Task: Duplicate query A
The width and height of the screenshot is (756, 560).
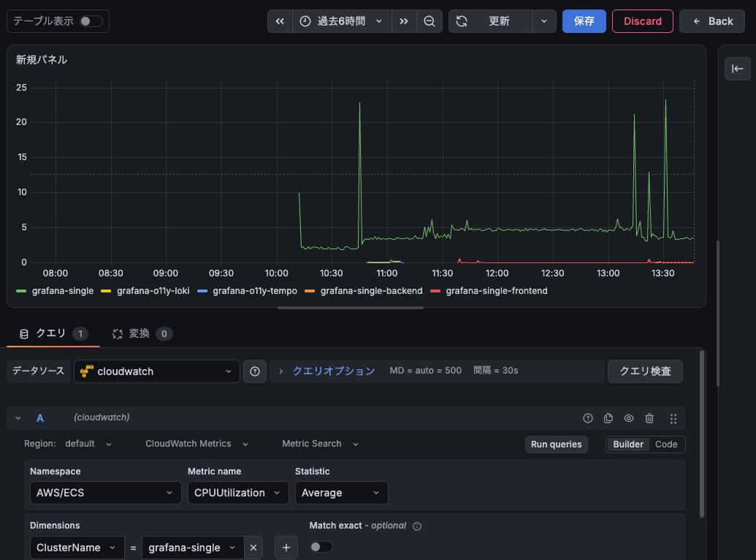Action: pyautogui.click(x=608, y=418)
